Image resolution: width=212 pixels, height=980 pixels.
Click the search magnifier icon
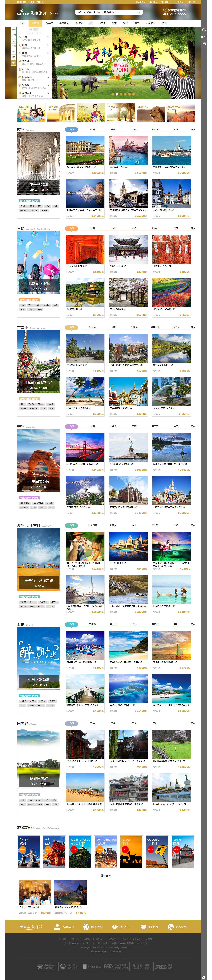tap(139, 13)
